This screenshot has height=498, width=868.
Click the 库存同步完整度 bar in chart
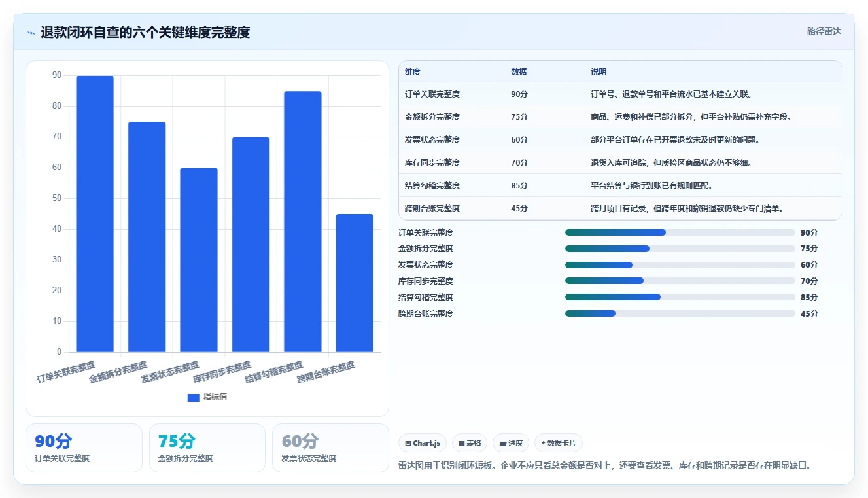tap(251, 245)
